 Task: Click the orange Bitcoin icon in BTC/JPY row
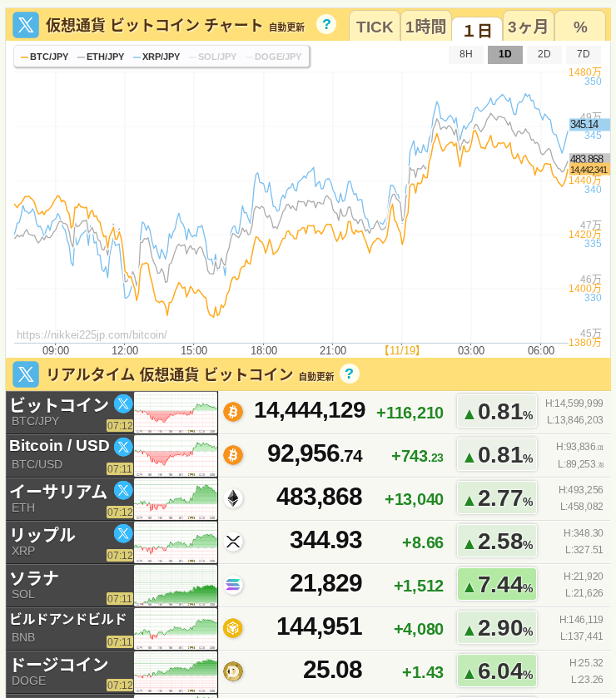click(233, 411)
